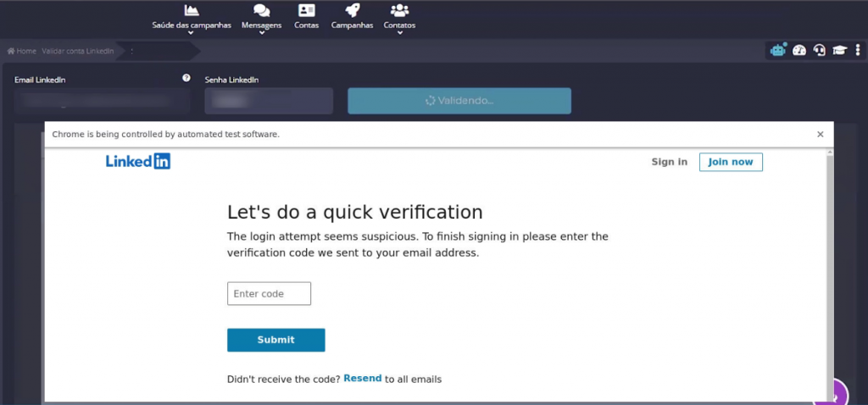Click the Mensagens chat bubbles icon
The height and width of the screenshot is (405, 868).
262,10
